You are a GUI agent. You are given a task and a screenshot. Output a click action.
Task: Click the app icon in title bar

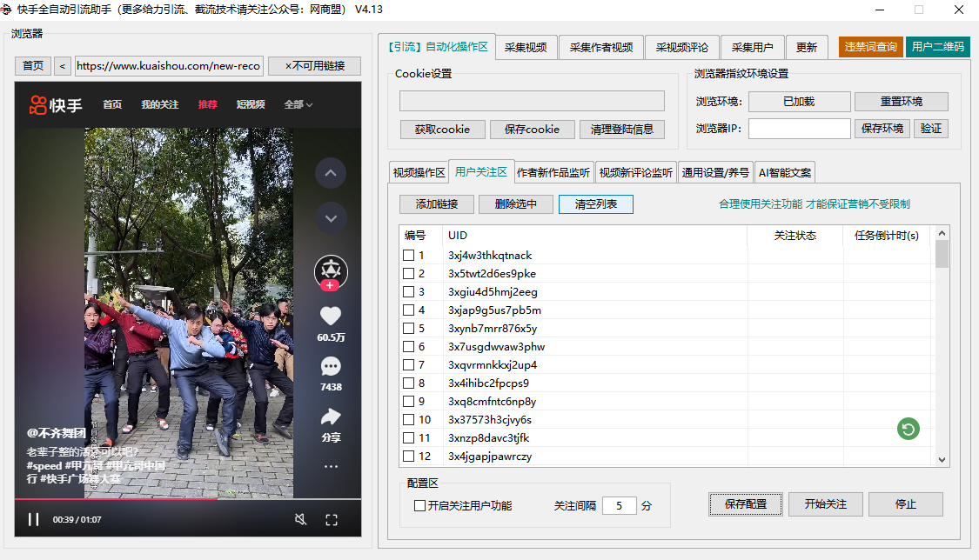coord(6,10)
